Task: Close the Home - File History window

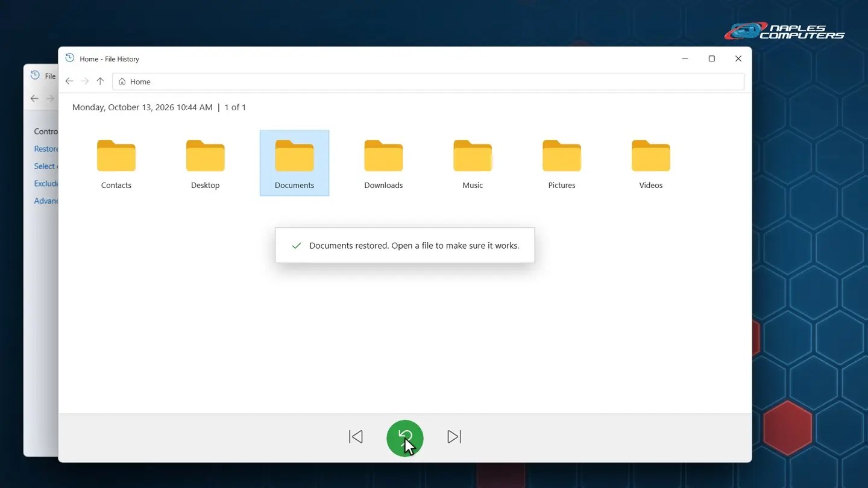Action: 738,58
